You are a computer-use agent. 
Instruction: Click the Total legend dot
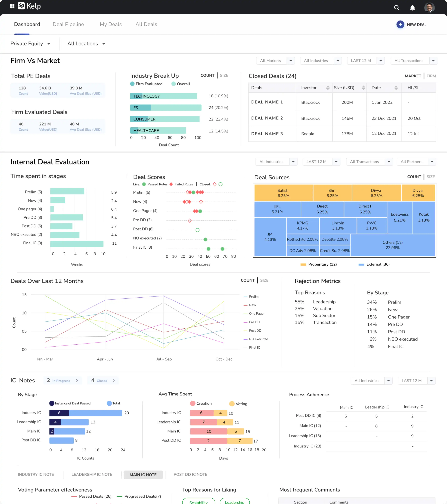(x=109, y=403)
